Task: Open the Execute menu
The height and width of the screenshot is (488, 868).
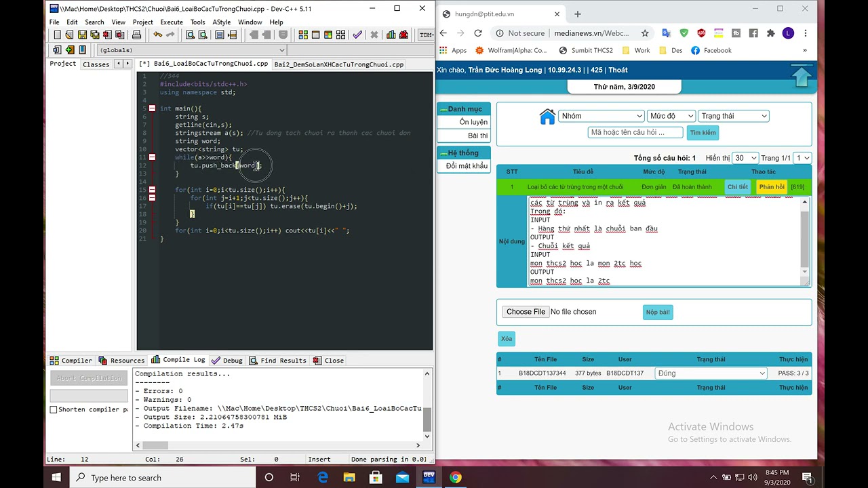Action: (172, 22)
